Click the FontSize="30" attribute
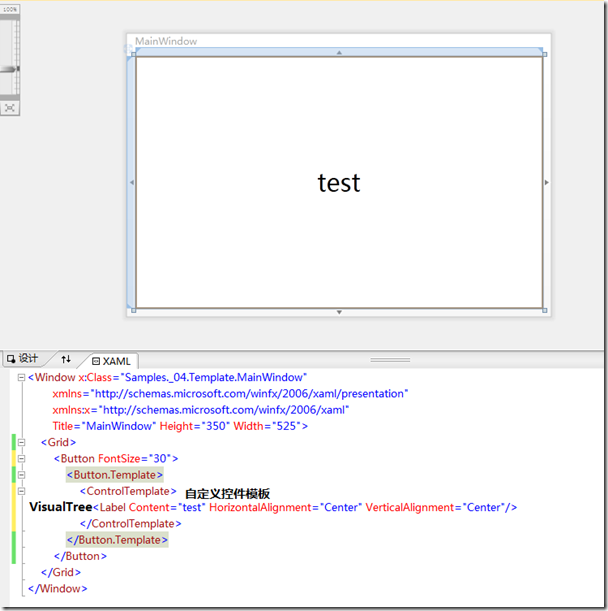Image resolution: width=608 pixels, height=611 pixels. tap(136, 459)
